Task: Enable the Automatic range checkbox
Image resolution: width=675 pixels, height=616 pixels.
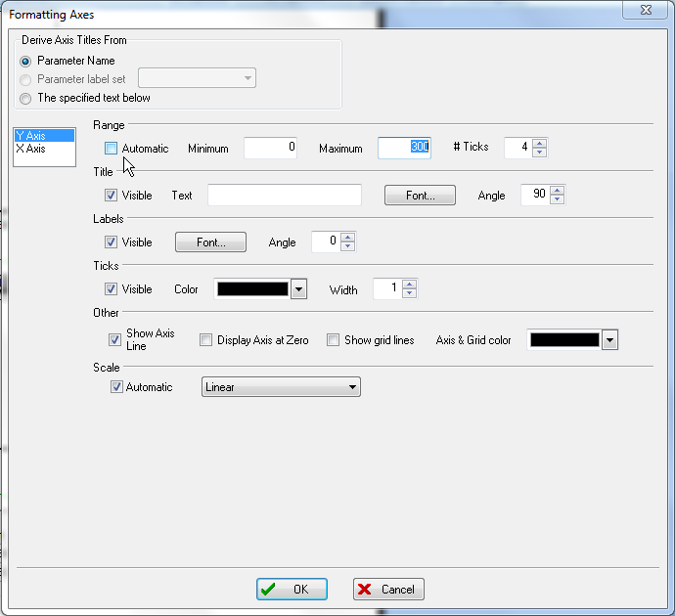Action: pyautogui.click(x=111, y=149)
